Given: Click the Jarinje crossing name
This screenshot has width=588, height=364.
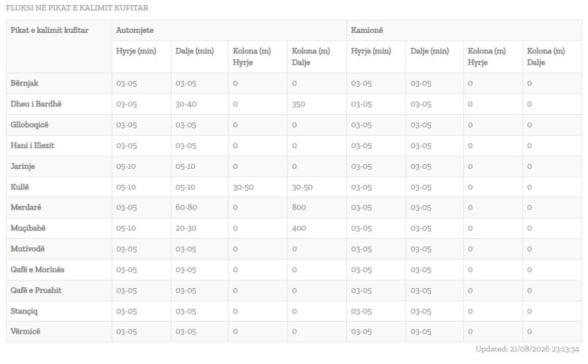Looking at the screenshot, I should [22, 166].
